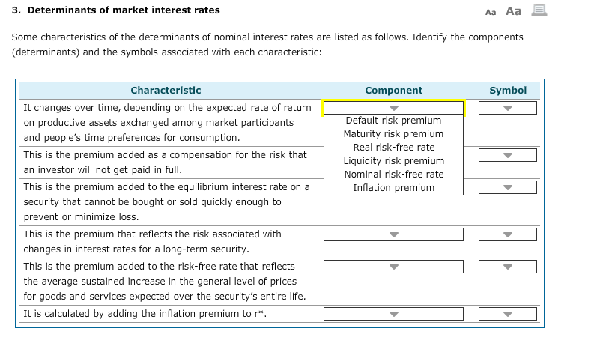Open Symbol dropdown for default risk row
Screen dimensions: 606x364
pyautogui.click(x=508, y=155)
